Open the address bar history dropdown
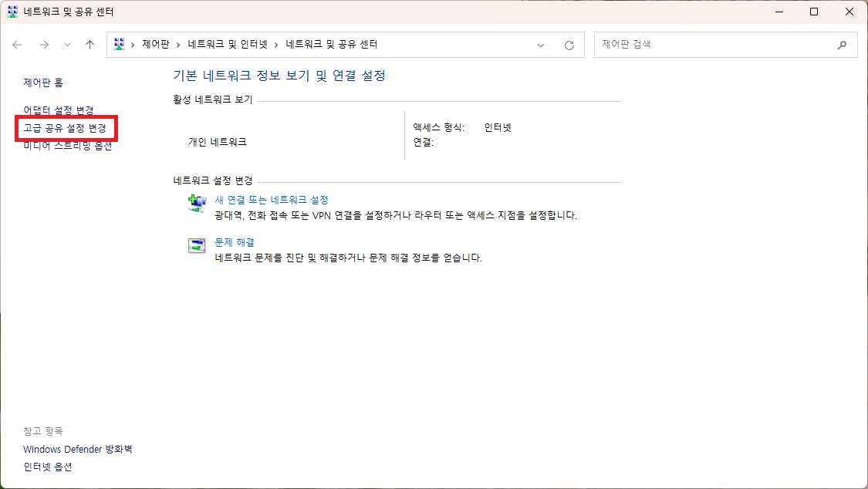This screenshot has height=489, width=868. tap(540, 44)
